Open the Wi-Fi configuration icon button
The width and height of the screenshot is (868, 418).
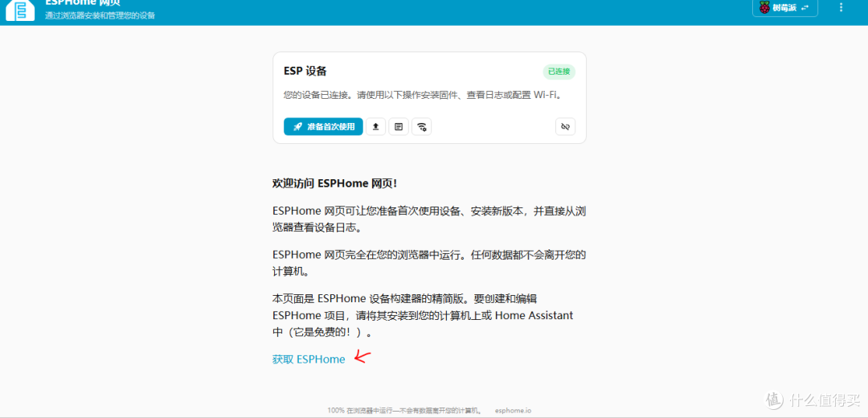[x=422, y=127]
